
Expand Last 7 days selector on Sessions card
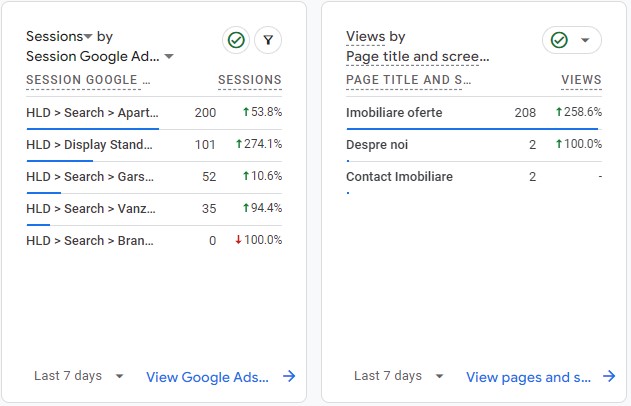click(119, 377)
